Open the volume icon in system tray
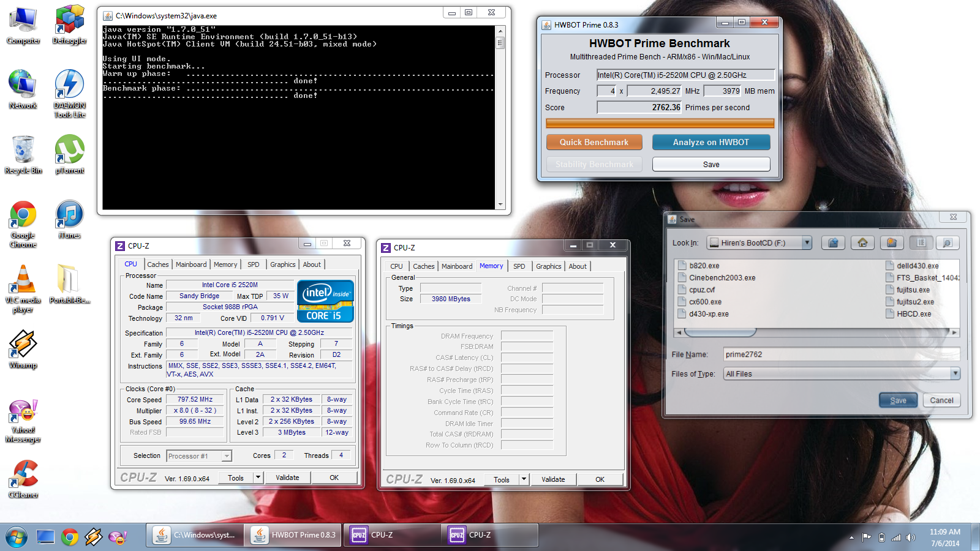The height and width of the screenshot is (551, 980). pos(911,538)
